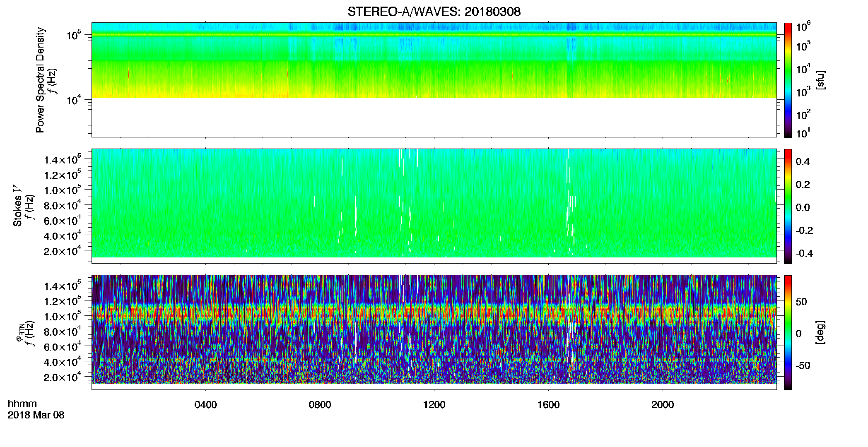Click the hhmm axis unit label
The height and width of the screenshot is (447, 868).
pyautogui.click(x=22, y=404)
